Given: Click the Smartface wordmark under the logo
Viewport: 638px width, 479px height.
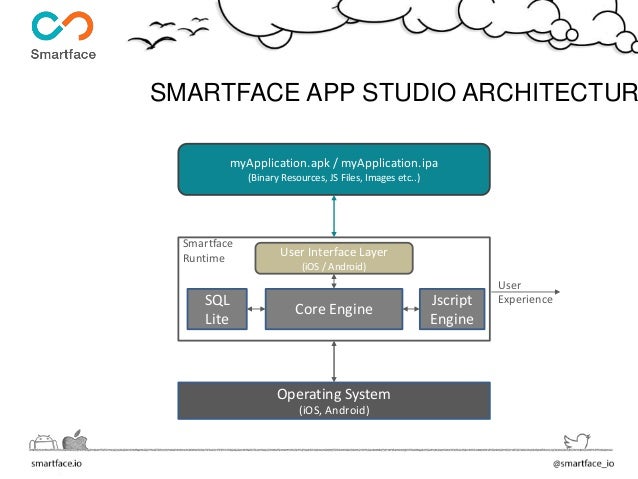Looking at the screenshot, I should (x=63, y=54).
